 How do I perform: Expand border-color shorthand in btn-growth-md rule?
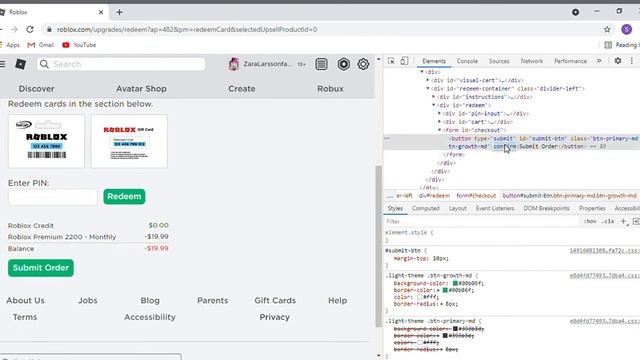click(x=439, y=290)
